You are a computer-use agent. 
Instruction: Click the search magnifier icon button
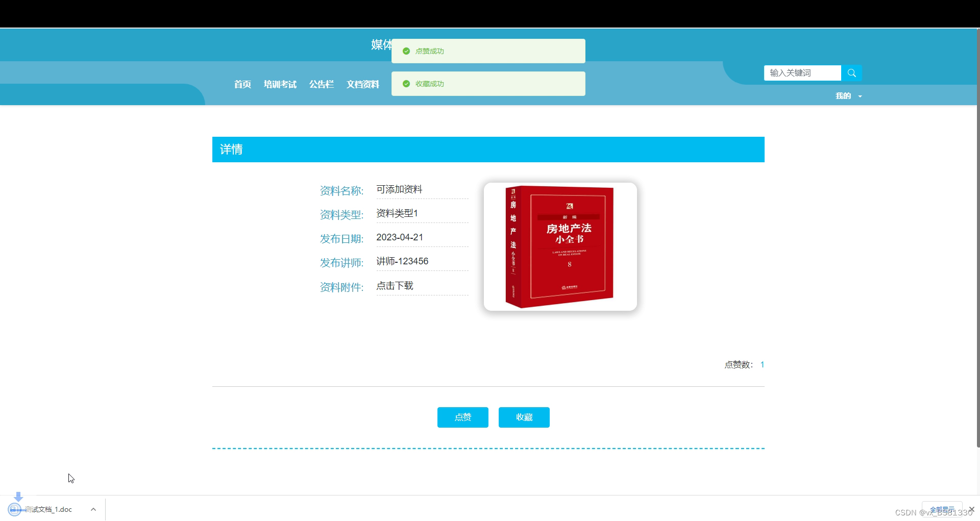pos(851,73)
